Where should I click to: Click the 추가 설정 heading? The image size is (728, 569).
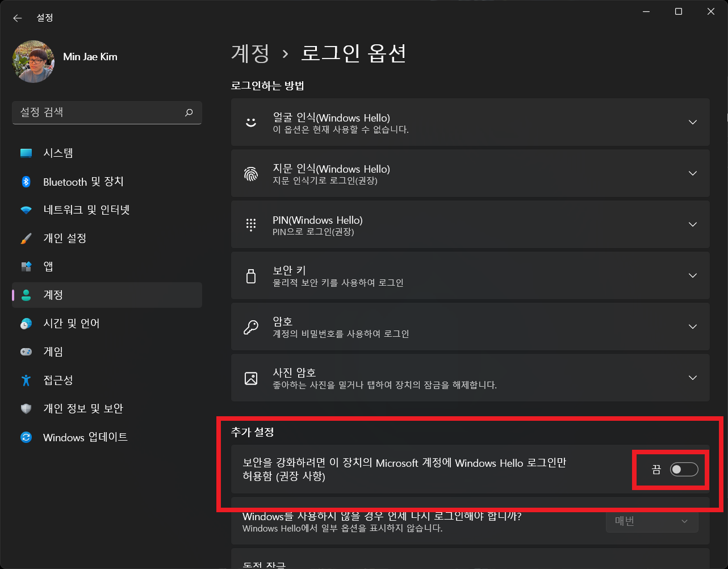point(253,433)
